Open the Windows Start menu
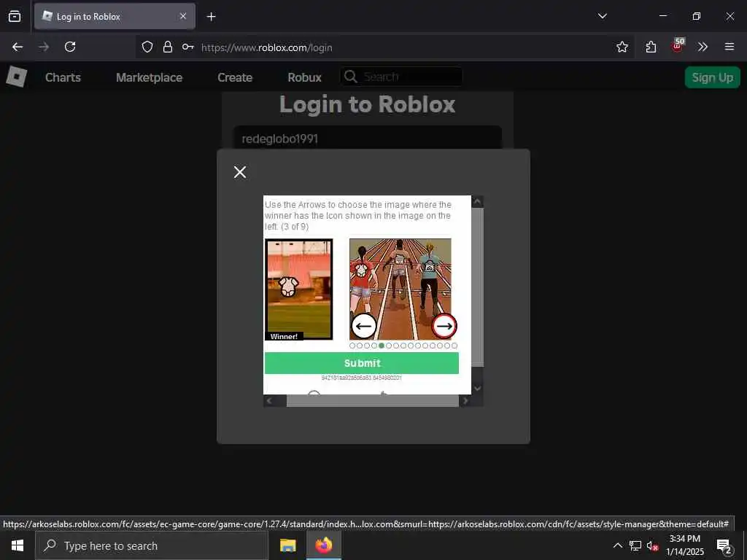The height and width of the screenshot is (560, 747). pyautogui.click(x=18, y=545)
